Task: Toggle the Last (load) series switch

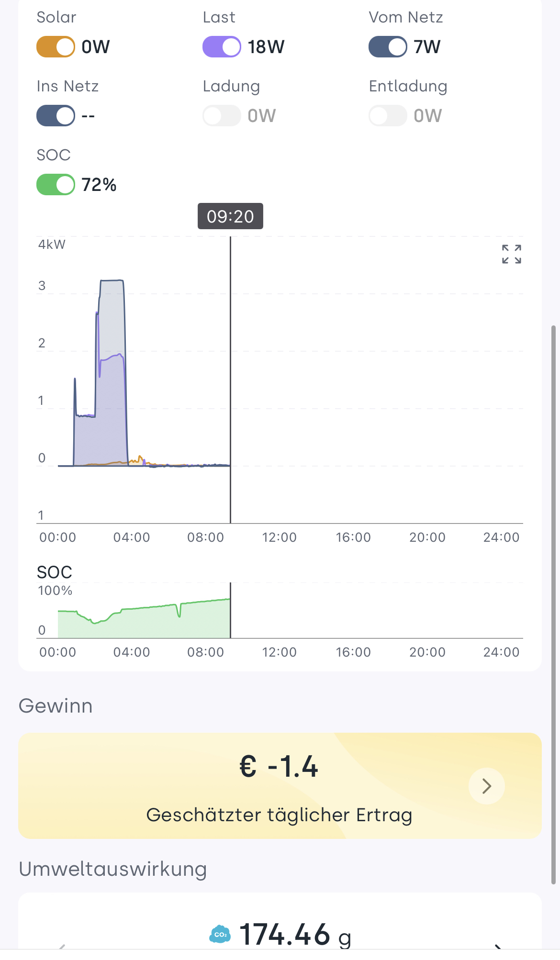Action: (x=222, y=47)
